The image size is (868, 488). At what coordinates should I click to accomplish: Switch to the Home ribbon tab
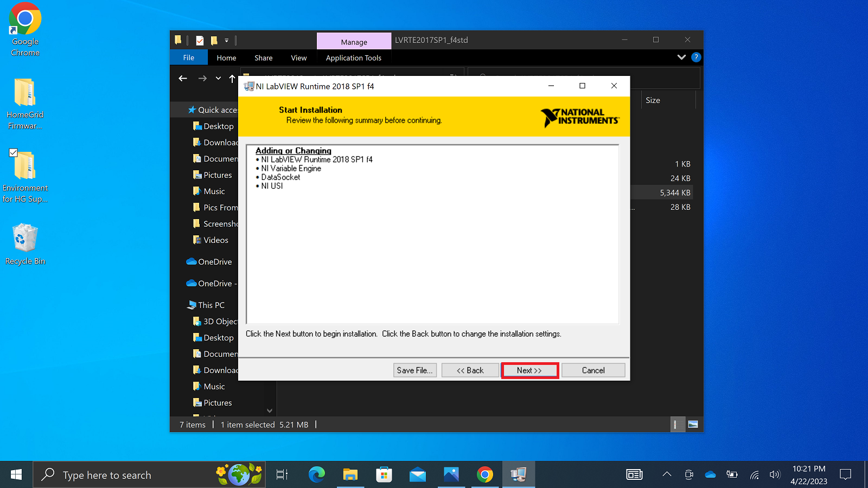tap(226, 57)
